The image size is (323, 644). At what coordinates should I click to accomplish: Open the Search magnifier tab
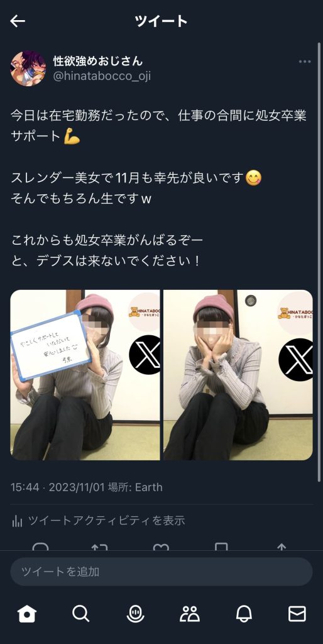pyautogui.click(x=81, y=614)
